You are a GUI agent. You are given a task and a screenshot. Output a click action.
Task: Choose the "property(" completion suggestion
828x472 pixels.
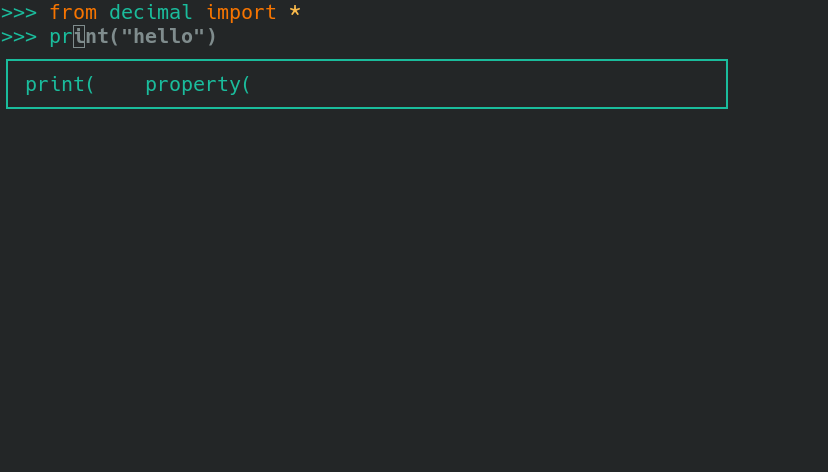[198, 85]
